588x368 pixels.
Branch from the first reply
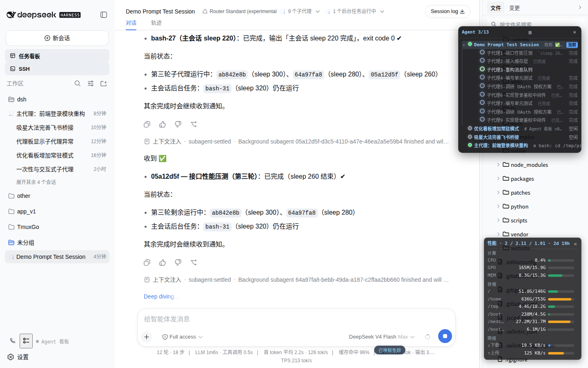(194, 124)
